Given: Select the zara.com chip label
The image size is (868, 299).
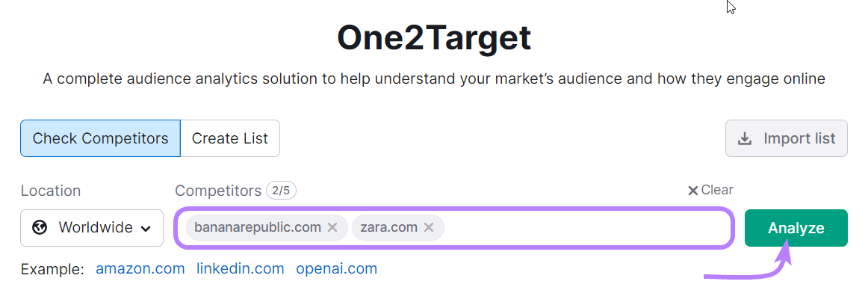Looking at the screenshot, I should [388, 227].
